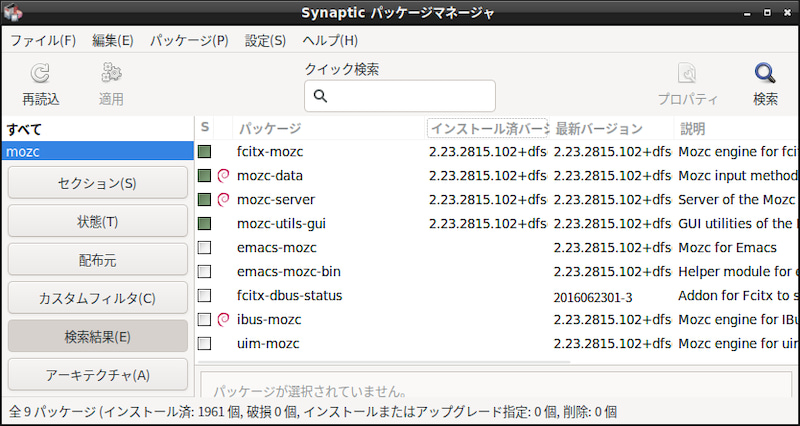Open the パッケージ(P) menu
Image resolution: width=800 pixels, height=426 pixels.
coord(189,41)
